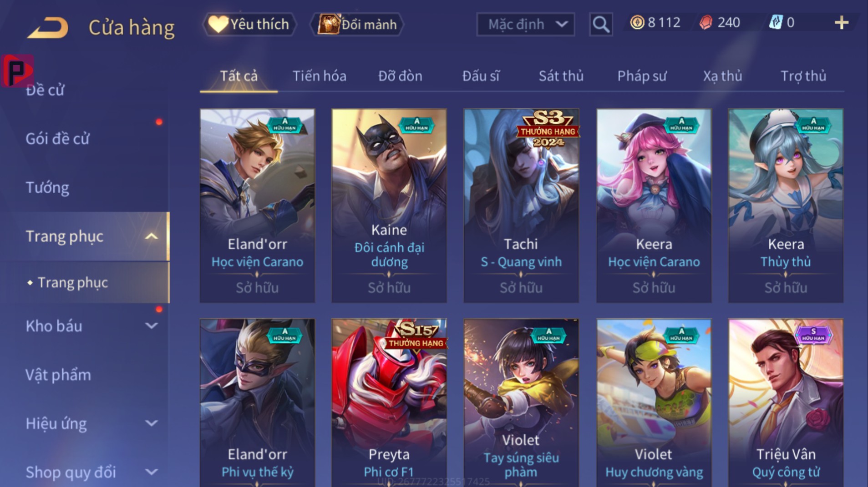Viewport: 868px width, 487px height.
Task: Open Đổi mảnh chest exchange
Action: coord(357,24)
